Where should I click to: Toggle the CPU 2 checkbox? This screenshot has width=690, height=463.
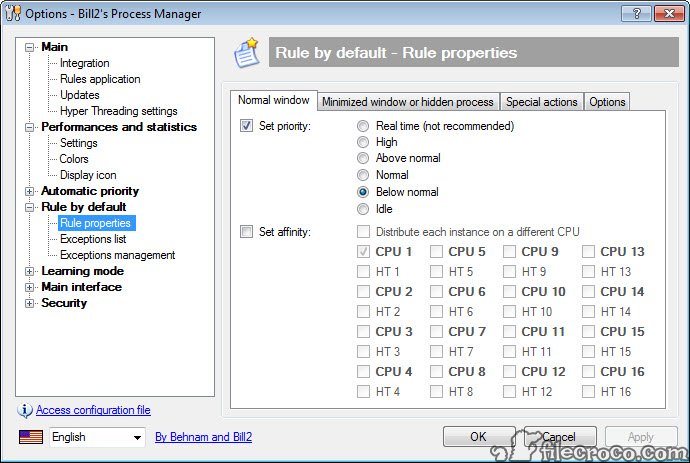click(363, 291)
